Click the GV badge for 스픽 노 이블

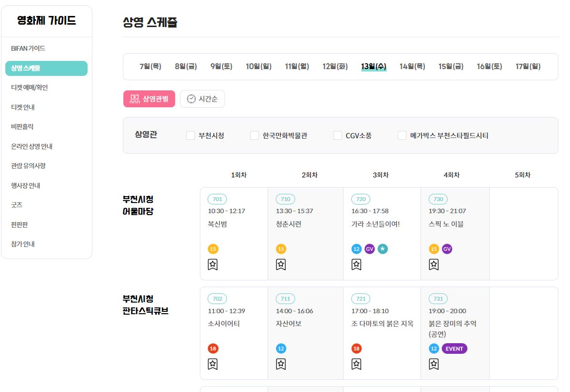447,249
